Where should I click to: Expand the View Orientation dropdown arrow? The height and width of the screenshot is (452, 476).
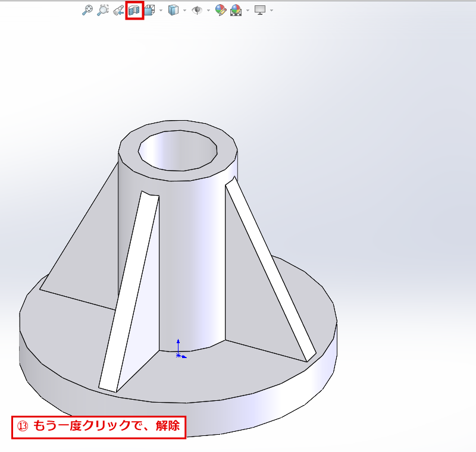click(x=161, y=11)
